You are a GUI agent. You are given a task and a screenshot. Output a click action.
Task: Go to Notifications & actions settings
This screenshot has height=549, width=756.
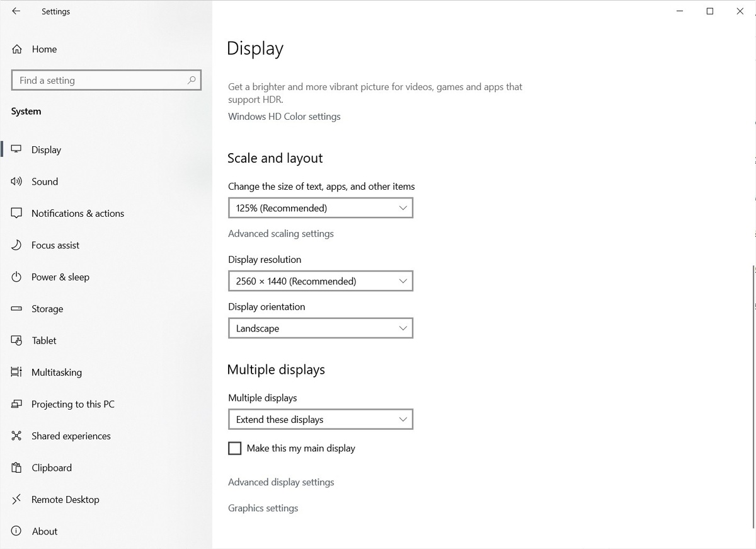(x=77, y=214)
